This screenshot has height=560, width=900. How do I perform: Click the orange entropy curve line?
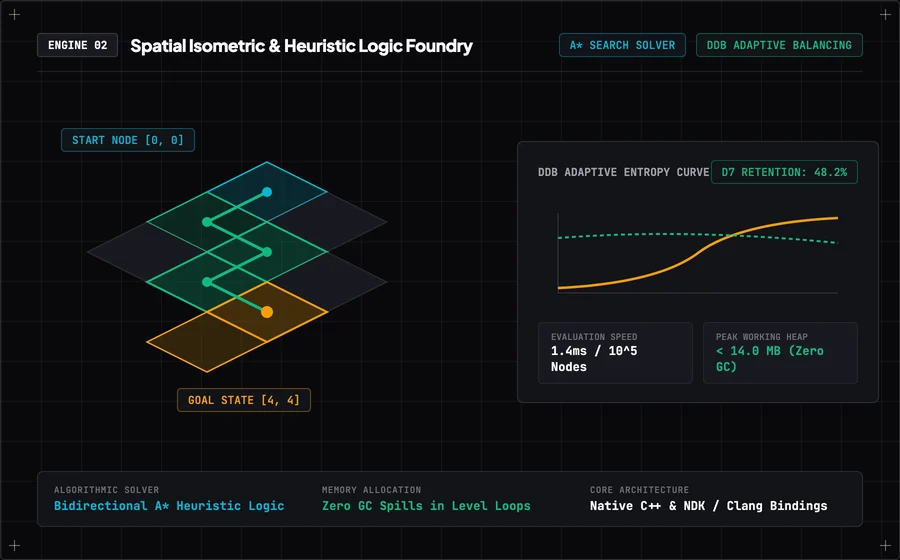pyautogui.click(x=697, y=252)
